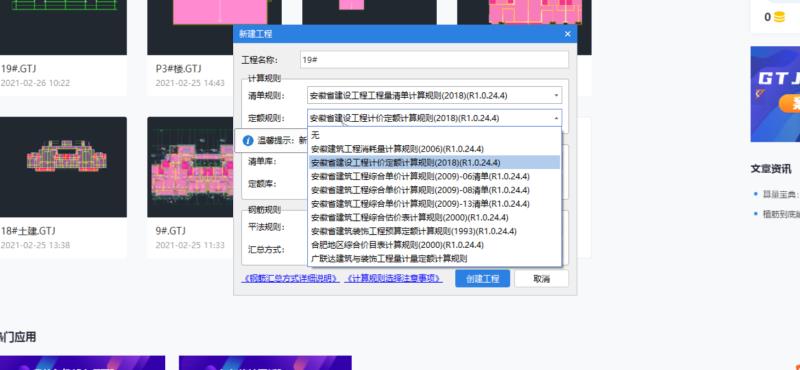Open 计算规则选择注意事项 link
Viewport: 800px width, 370px height.
[x=394, y=279]
